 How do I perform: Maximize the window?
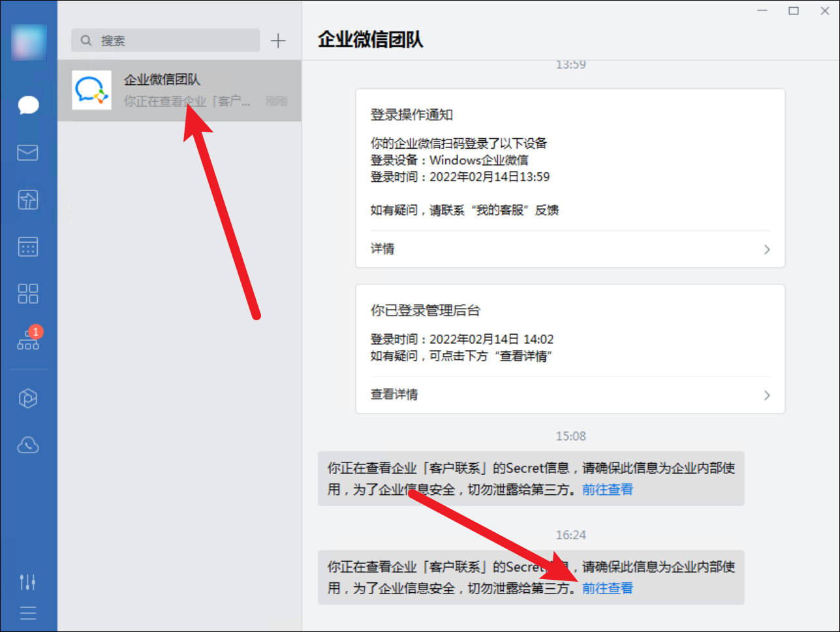[794, 10]
